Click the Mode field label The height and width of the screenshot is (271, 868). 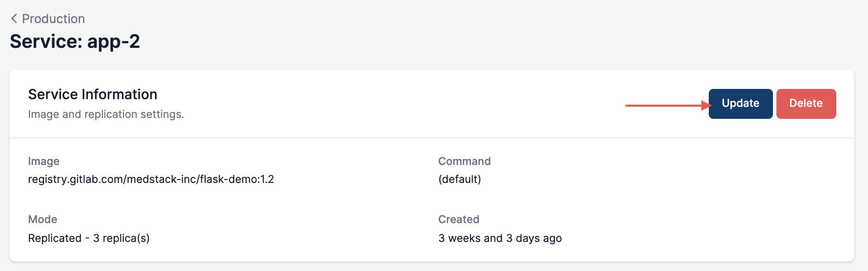click(x=42, y=219)
